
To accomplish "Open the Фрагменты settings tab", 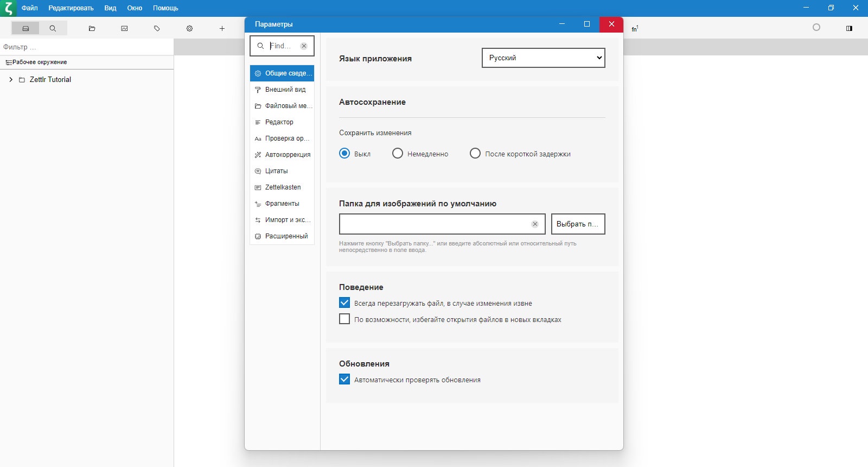I will pyautogui.click(x=282, y=204).
